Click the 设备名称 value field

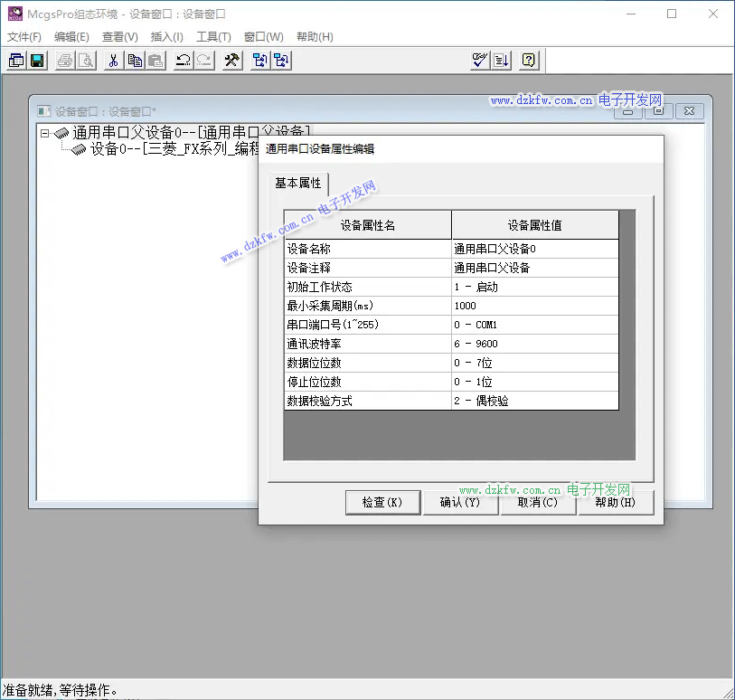point(534,249)
